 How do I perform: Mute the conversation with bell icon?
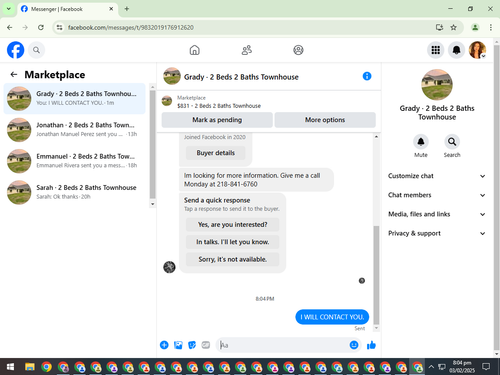[421, 142]
